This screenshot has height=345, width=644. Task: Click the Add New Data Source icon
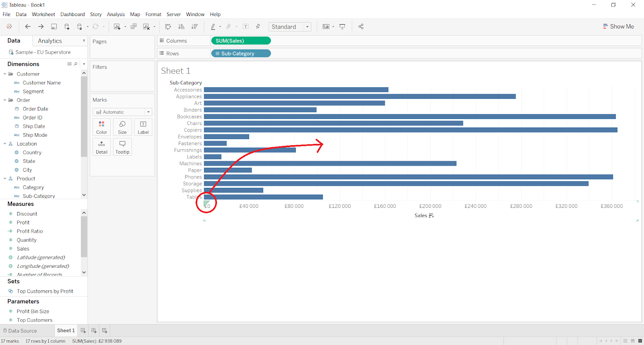pos(67,27)
